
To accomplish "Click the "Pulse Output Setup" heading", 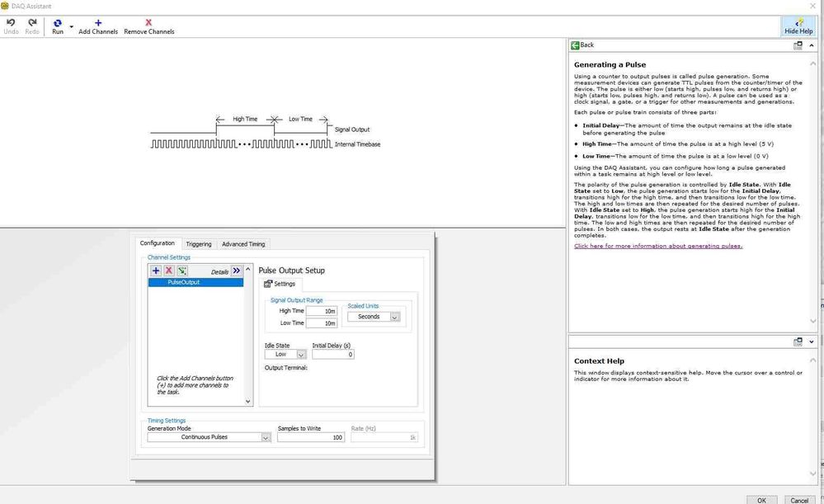I will click(x=292, y=270).
